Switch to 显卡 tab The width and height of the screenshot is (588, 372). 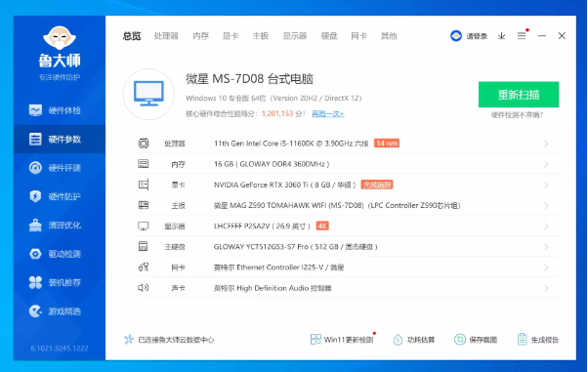(231, 36)
